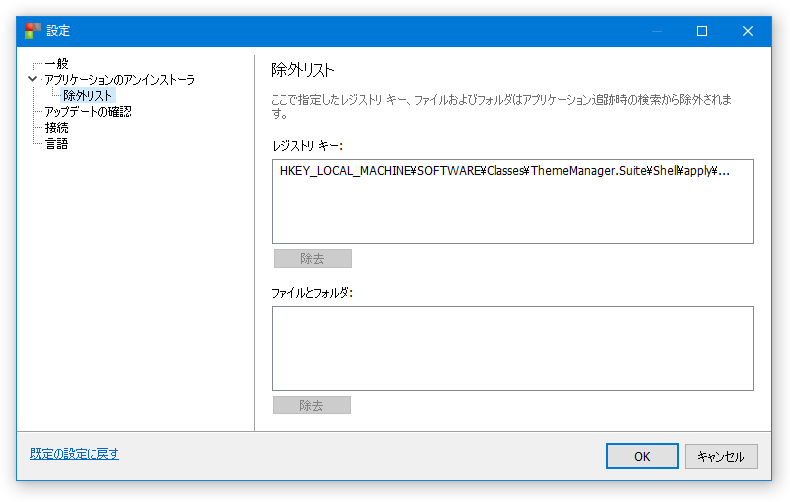790x502 pixels.
Task: Maximize the 設定 window
Action: tap(701, 31)
